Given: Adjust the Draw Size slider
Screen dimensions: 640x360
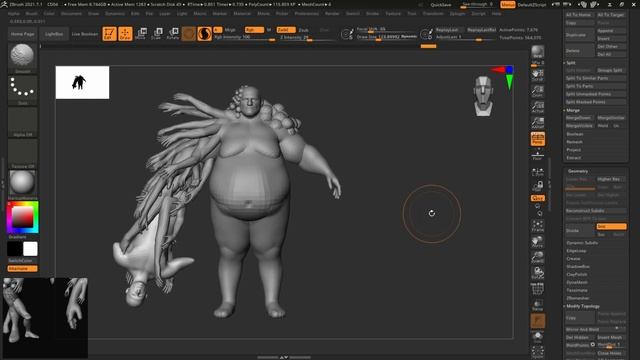Looking at the screenshot, I should (386, 37).
